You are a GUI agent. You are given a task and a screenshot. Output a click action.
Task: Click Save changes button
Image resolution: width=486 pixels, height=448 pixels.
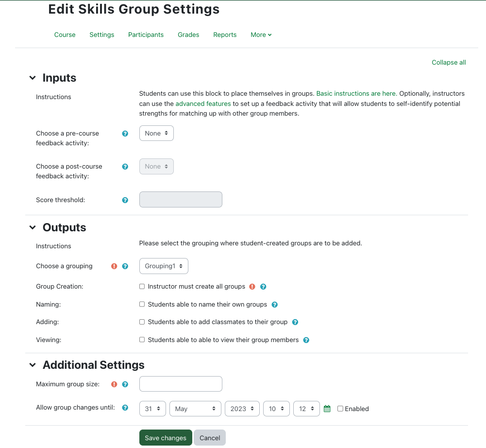[x=166, y=438]
